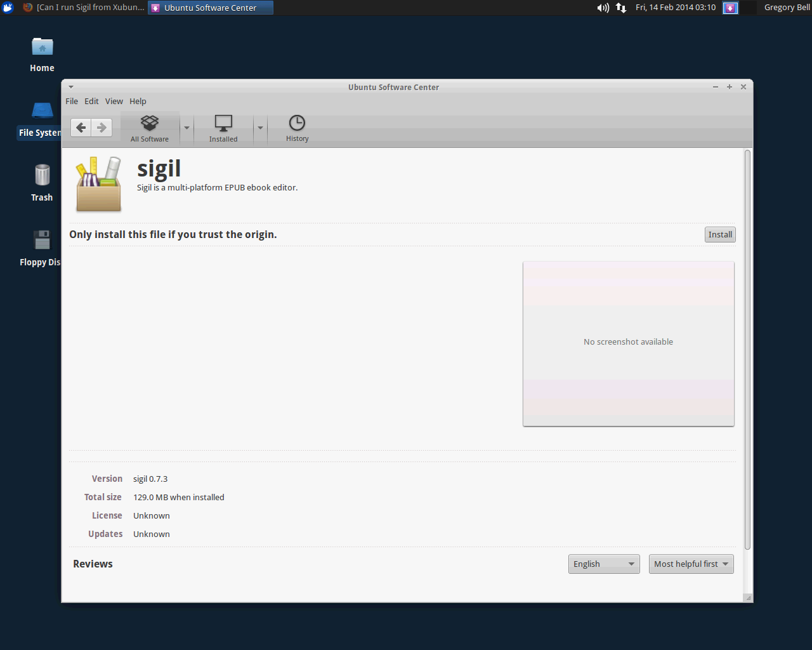Open the View menu

coord(114,101)
